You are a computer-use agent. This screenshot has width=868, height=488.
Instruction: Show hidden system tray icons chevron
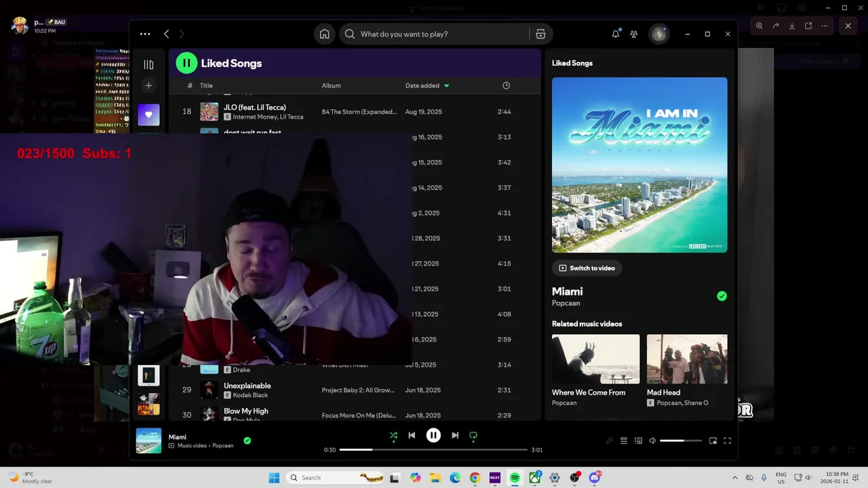[735, 478]
